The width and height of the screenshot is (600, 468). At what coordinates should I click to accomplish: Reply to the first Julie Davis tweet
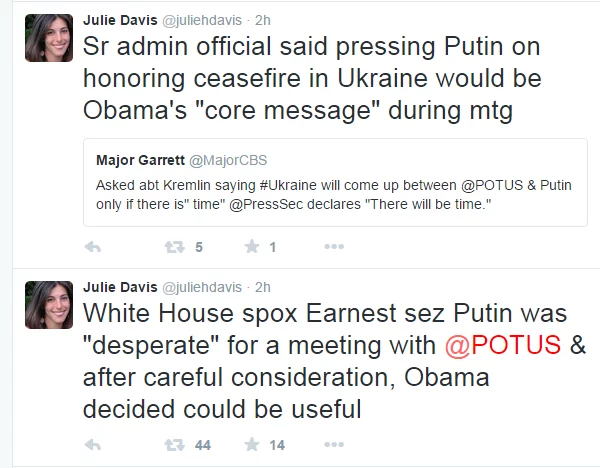coord(93,247)
